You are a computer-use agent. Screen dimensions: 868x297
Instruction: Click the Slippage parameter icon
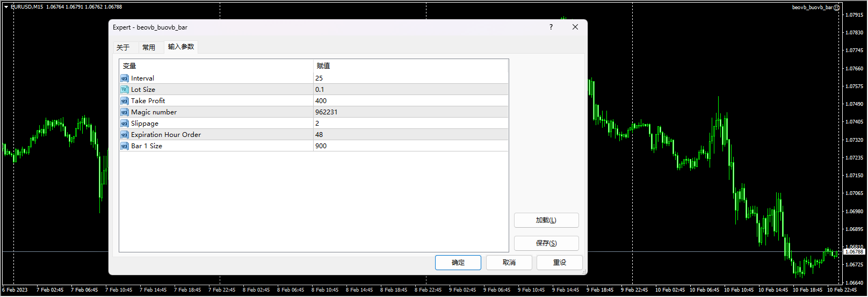coord(124,124)
